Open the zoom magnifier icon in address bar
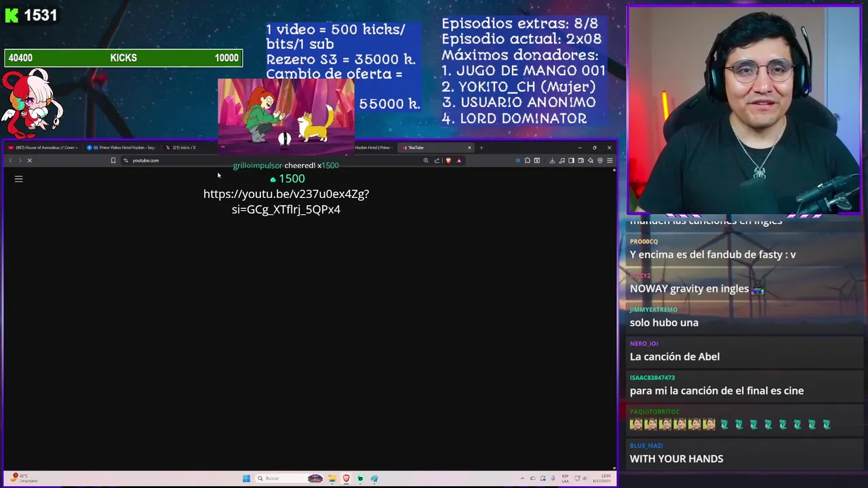 coord(426,161)
